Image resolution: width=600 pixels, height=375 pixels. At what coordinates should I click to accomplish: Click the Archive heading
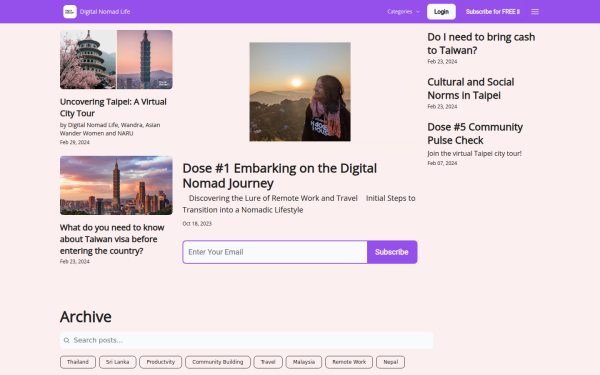click(86, 317)
